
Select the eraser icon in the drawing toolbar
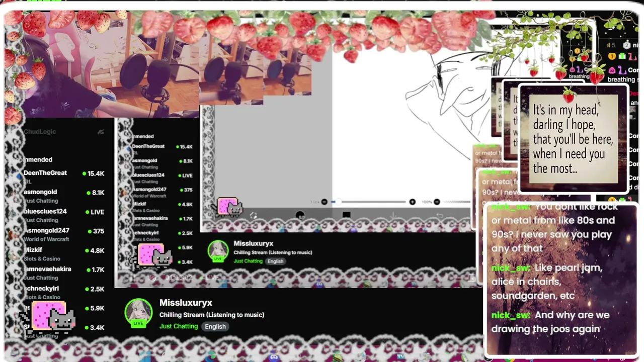[253, 216]
